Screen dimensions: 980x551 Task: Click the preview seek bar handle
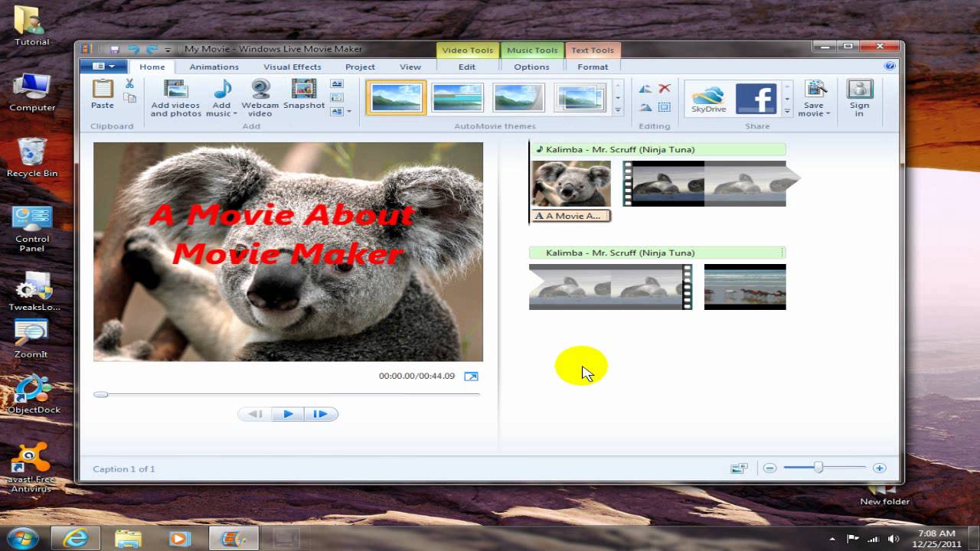(100, 394)
